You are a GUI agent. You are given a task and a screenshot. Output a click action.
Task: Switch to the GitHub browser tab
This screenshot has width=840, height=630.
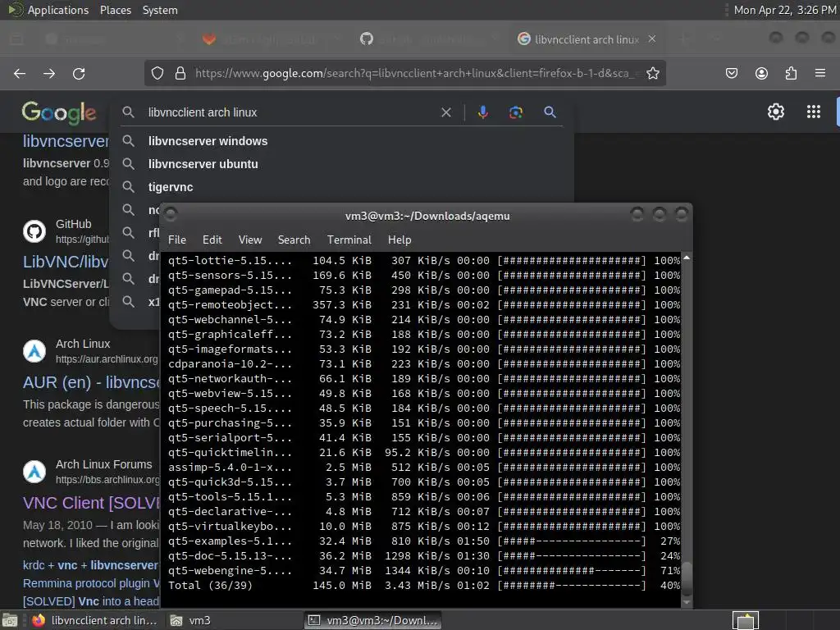428,39
